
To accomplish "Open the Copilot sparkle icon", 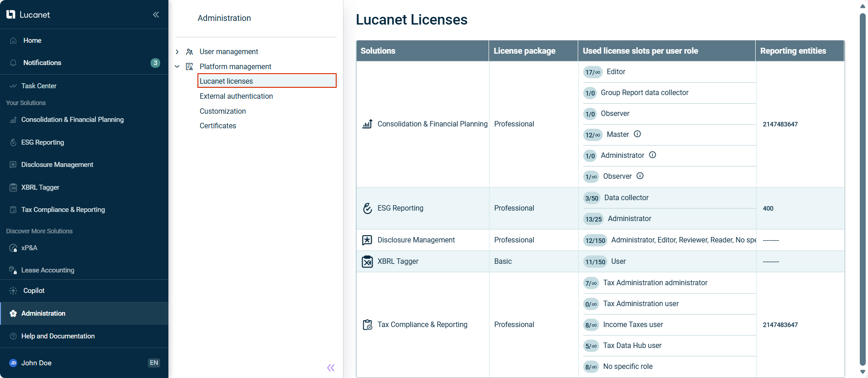I will tap(13, 291).
